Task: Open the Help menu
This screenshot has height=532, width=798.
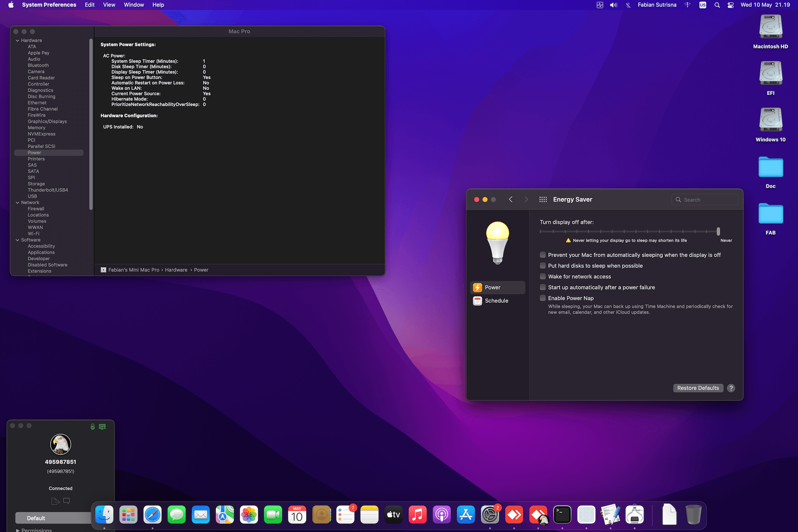Action: point(158,5)
